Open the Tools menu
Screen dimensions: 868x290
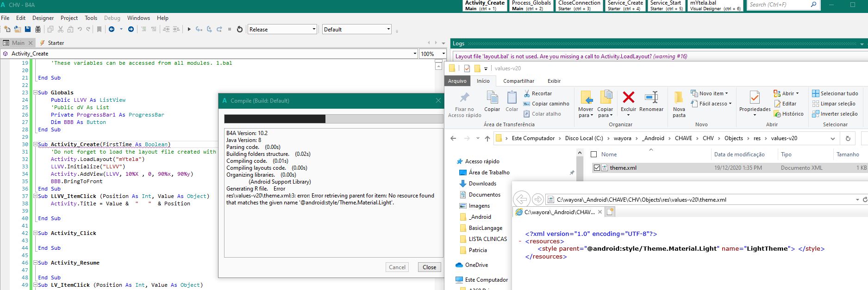pyautogui.click(x=91, y=18)
